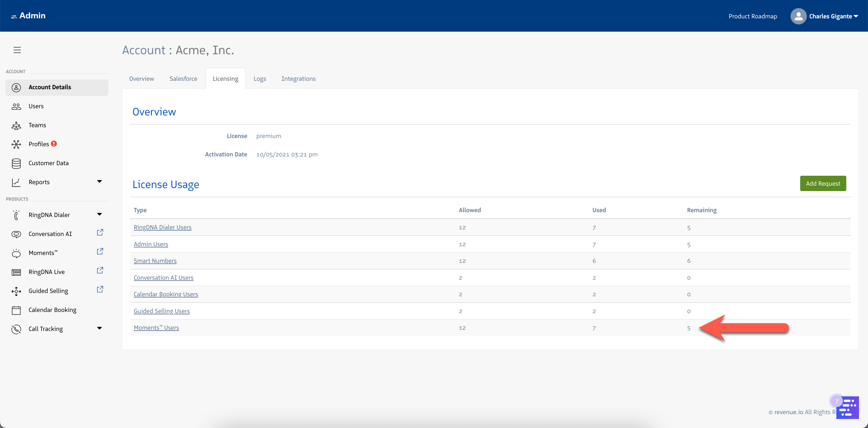Screen dimensions: 868x428
Task: Open Conversation AI external link icon
Action: click(x=100, y=232)
